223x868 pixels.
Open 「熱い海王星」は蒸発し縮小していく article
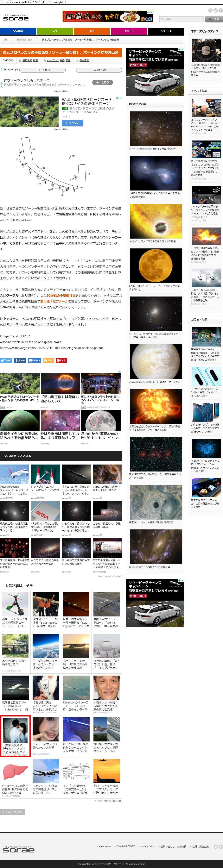(60, 399)
